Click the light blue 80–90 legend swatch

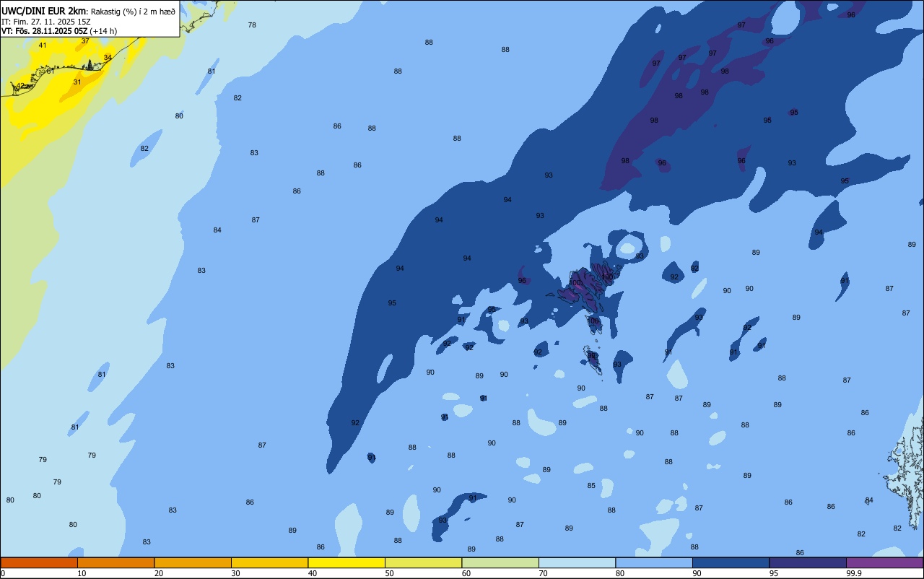click(654, 562)
